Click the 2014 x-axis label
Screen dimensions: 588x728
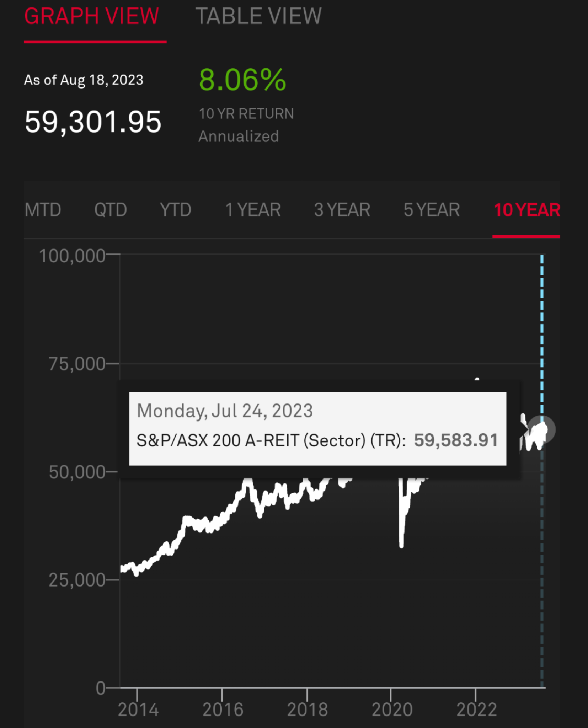[x=138, y=710]
